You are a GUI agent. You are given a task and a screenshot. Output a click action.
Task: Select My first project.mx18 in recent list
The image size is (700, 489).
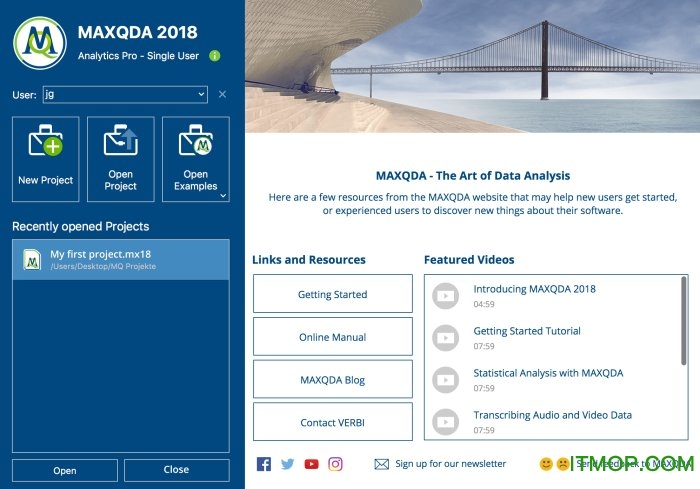click(x=120, y=260)
